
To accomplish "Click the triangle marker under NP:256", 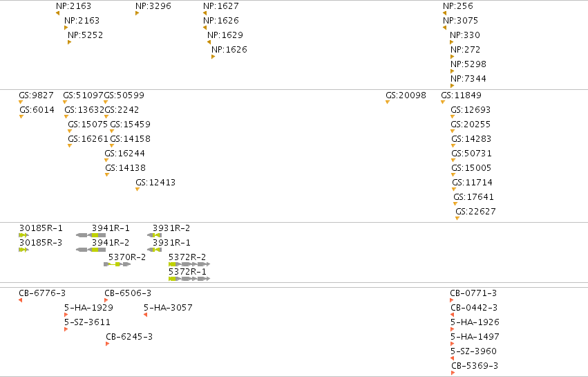I will [x=445, y=13].
